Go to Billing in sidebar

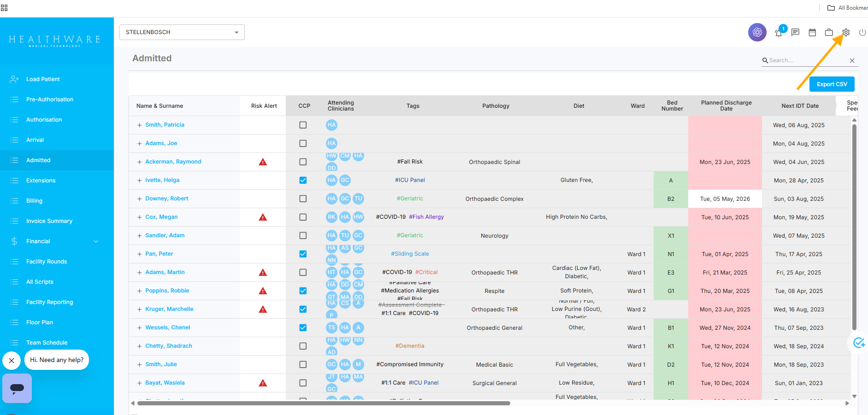[34, 201]
